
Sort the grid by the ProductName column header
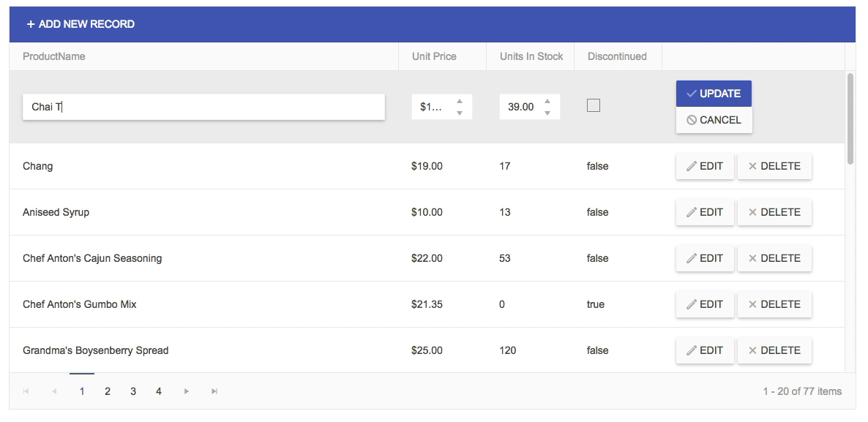[x=55, y=56]
